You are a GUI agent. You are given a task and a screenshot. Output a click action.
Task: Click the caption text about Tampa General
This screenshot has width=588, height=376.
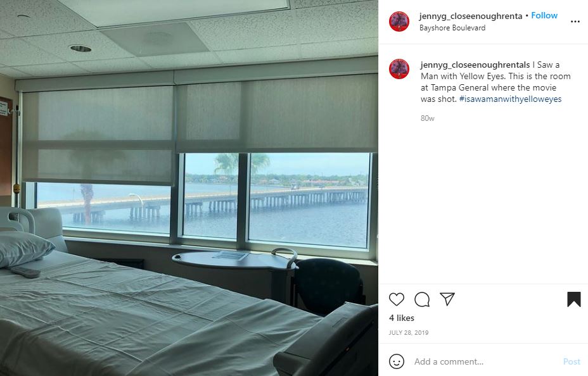coord(495,82)
